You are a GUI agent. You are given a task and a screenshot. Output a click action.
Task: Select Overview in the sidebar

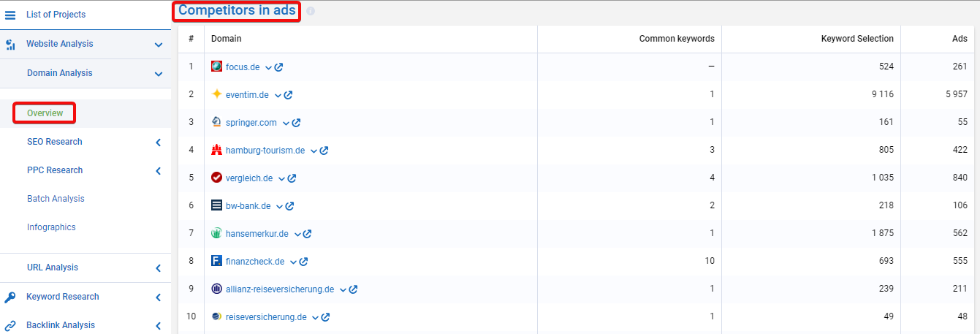[x=45, y=113]
